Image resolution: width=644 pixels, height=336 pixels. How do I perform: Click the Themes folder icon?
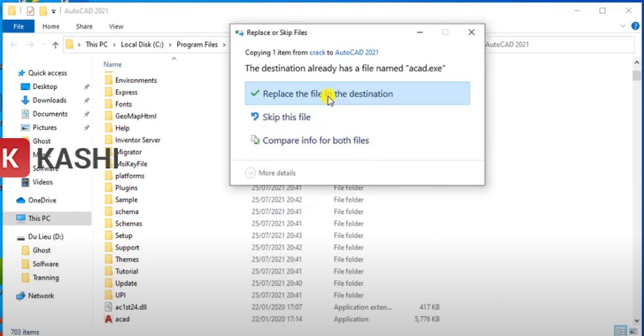tap(109, 259)
